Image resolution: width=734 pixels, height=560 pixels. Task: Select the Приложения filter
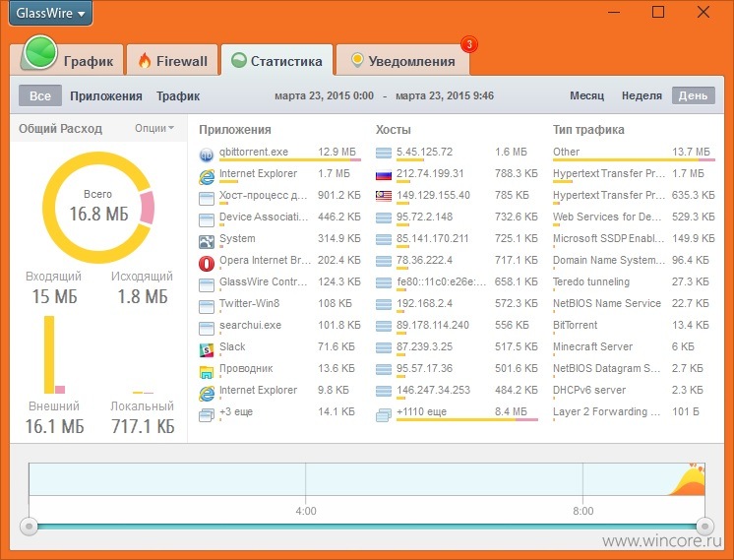click(106, 96)
